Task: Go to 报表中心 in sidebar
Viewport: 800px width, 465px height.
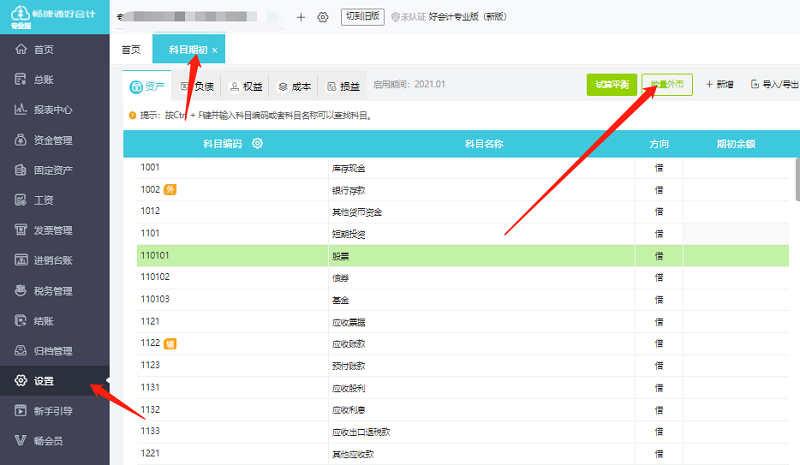Action: (x=55, y=110)
